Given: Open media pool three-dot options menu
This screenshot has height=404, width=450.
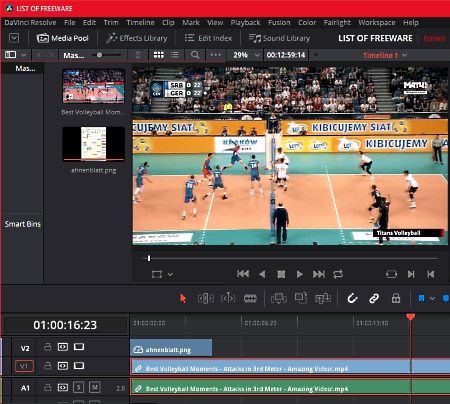Looking at the screenshot, I should [216, 55].
